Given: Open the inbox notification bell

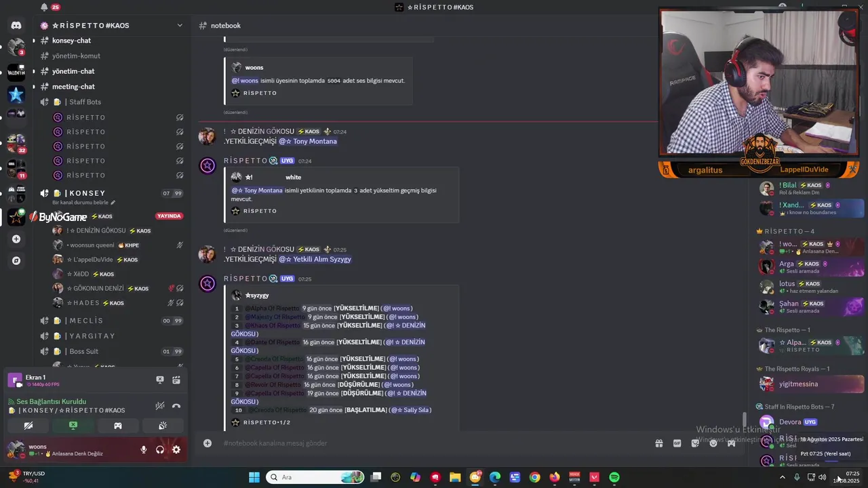Looking at the screenshot, I should point(44,7).
